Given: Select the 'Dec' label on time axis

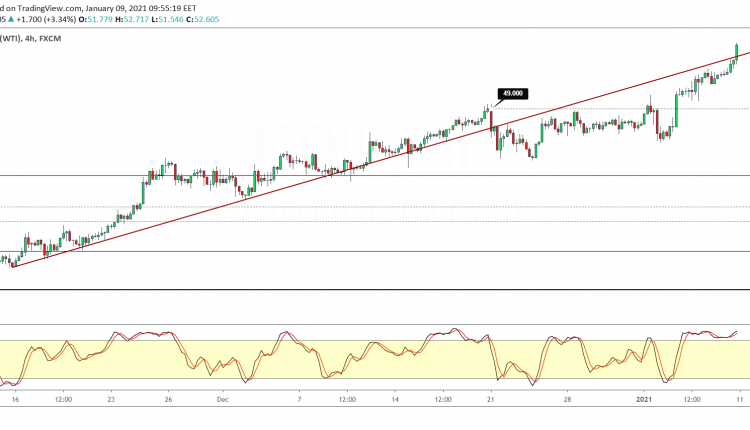Looking at the screenshot, I should coord(223,397).
